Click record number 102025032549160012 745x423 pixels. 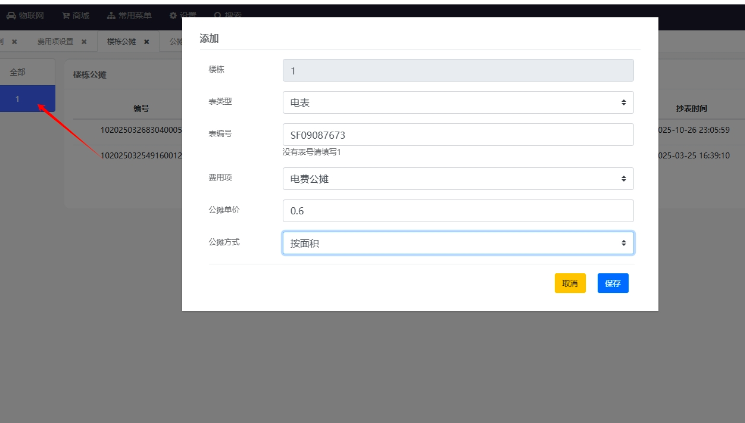[141, 155]
